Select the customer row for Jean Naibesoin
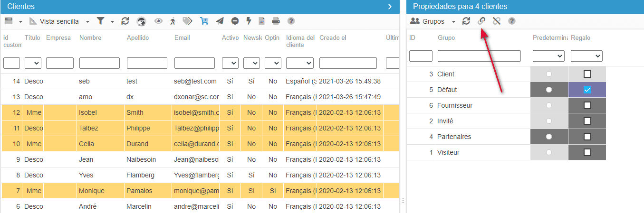 pos(143,160)
